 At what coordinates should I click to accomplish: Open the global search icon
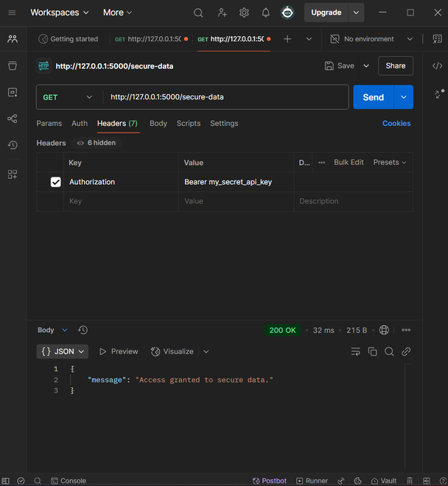tap(198, 13)
